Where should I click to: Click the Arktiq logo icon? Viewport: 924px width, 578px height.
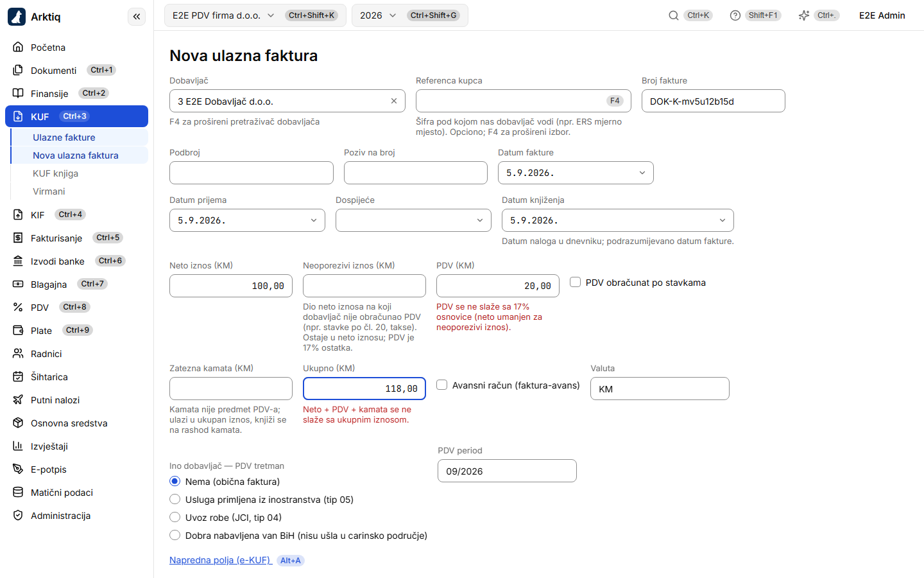coord(17,17)
